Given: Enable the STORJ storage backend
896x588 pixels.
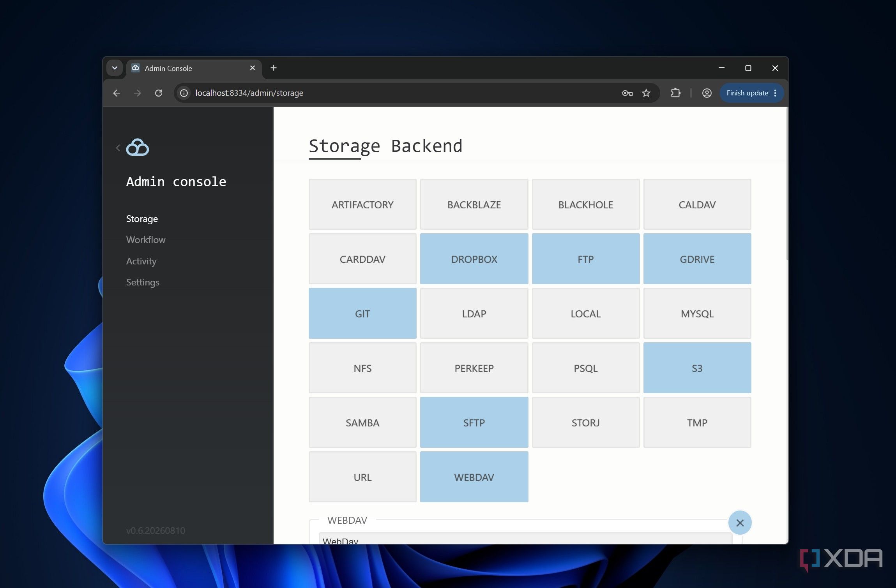Looking at the screenshot, I should pyautogui.click(x=585, y=423).
